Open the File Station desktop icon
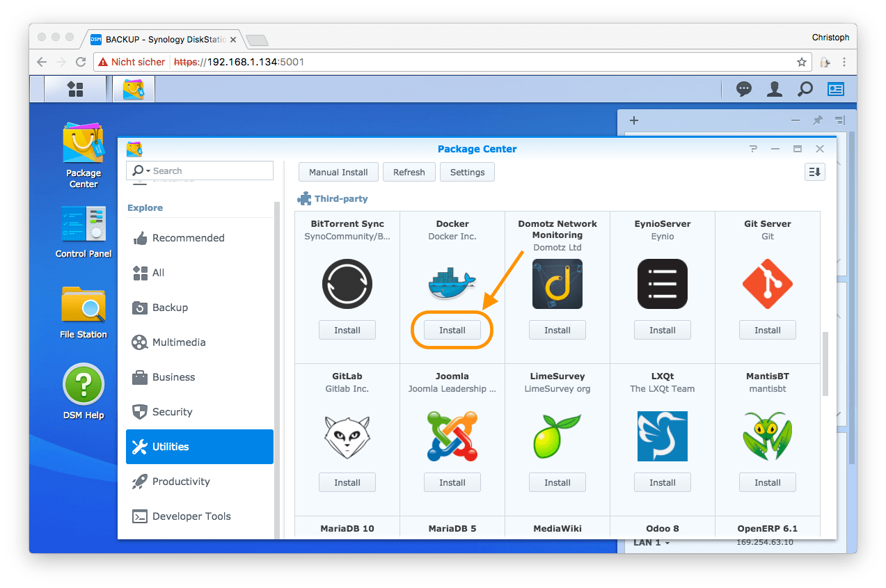This screenshot has width=886, height=588. [84, 305]
